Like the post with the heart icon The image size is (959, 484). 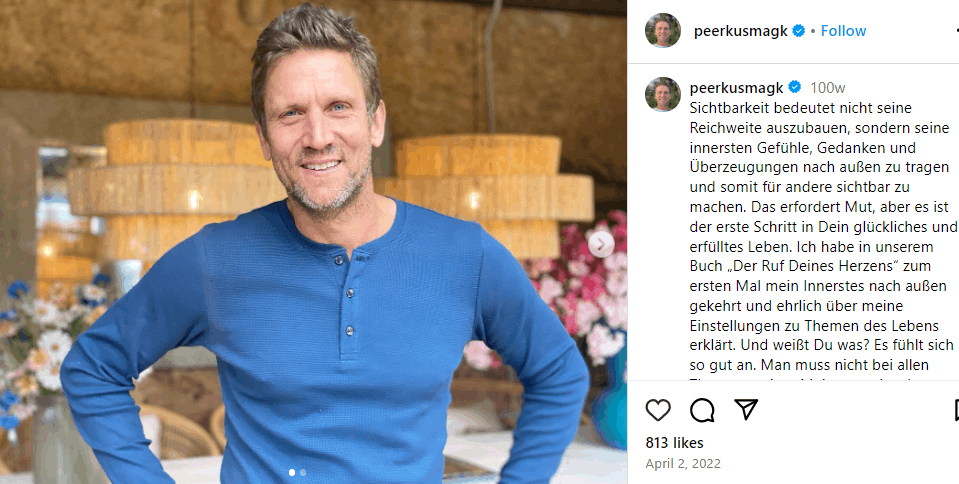pyautogui.click(x=658, y=410)
